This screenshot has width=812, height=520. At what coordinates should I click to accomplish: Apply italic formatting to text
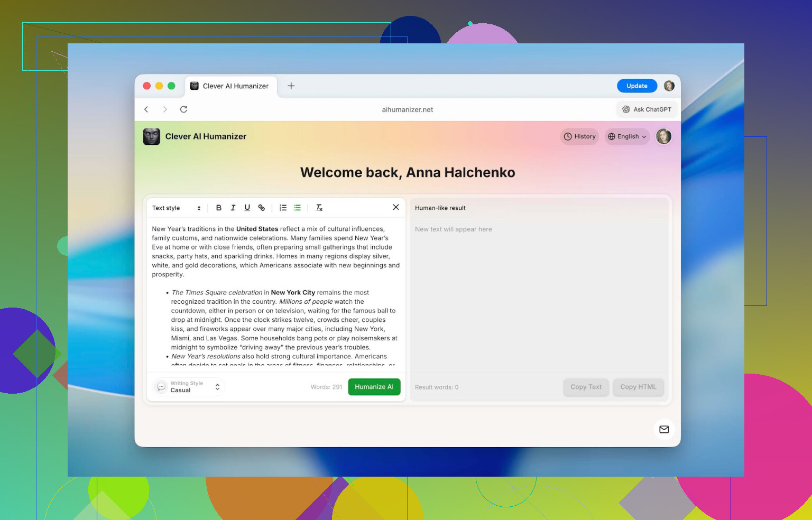pos(233,208)
